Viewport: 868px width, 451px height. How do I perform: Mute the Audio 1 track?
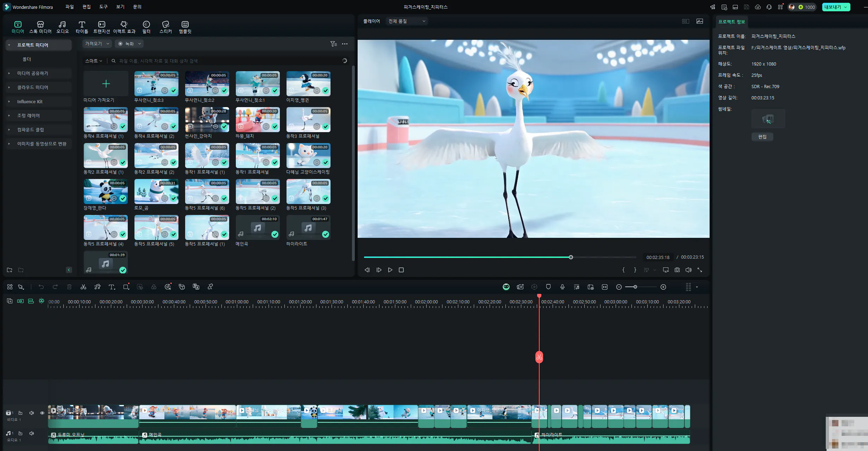click(32, 433)
